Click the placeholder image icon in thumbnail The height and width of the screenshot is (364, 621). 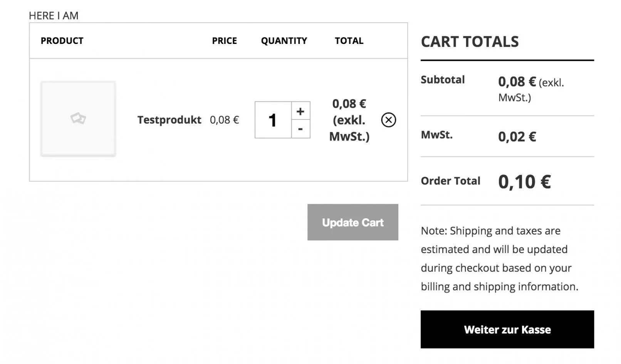point(78,118)
